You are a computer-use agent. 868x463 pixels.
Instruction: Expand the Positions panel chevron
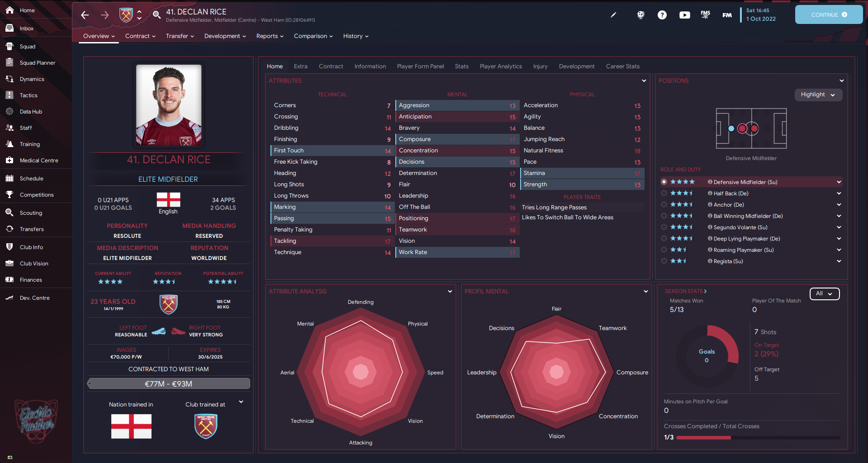point(842,80)
